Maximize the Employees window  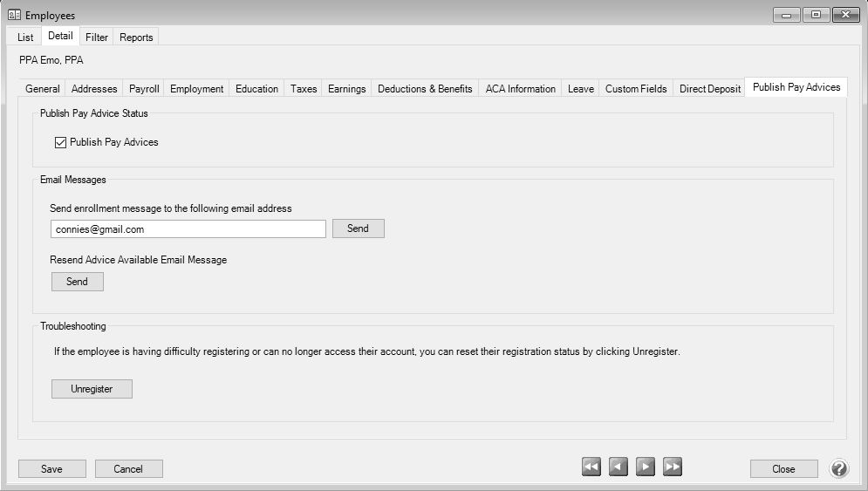click(x=816, y=15)
